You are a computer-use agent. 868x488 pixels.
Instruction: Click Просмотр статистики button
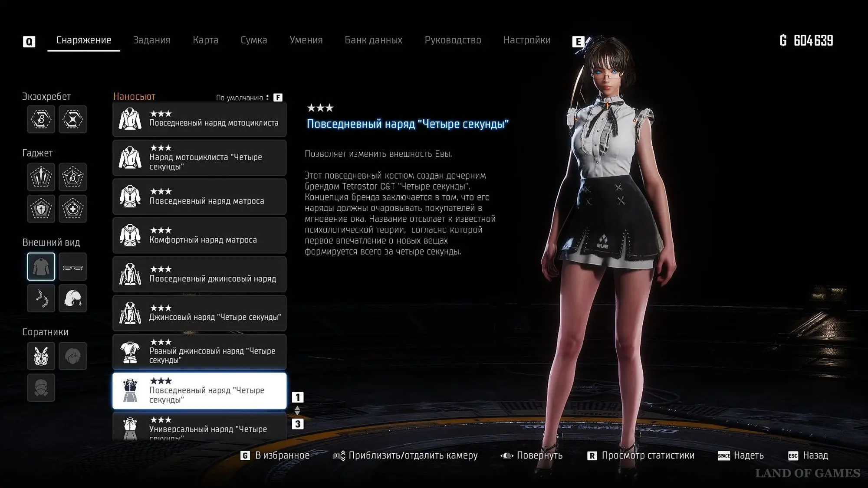click(x=648, y=455)
